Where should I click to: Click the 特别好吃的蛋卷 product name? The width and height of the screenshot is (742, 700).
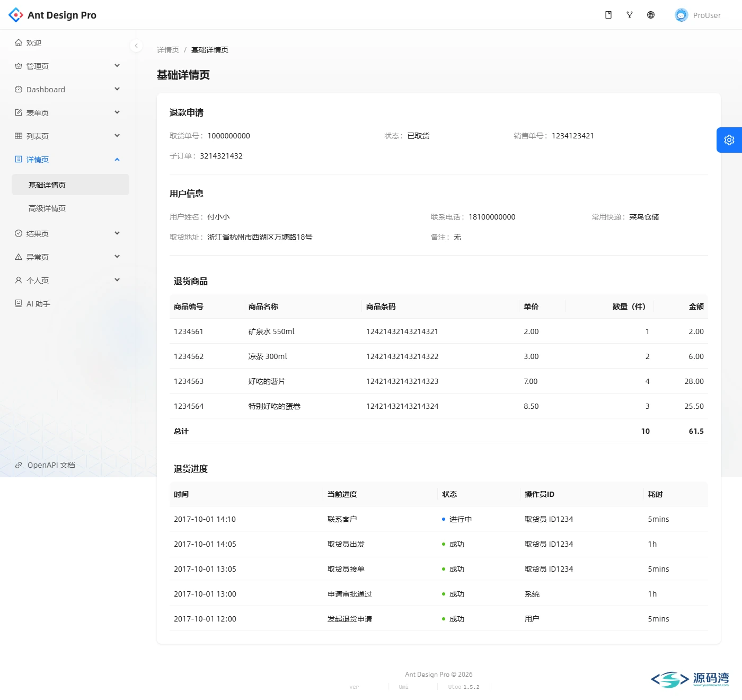click(275, 406)
